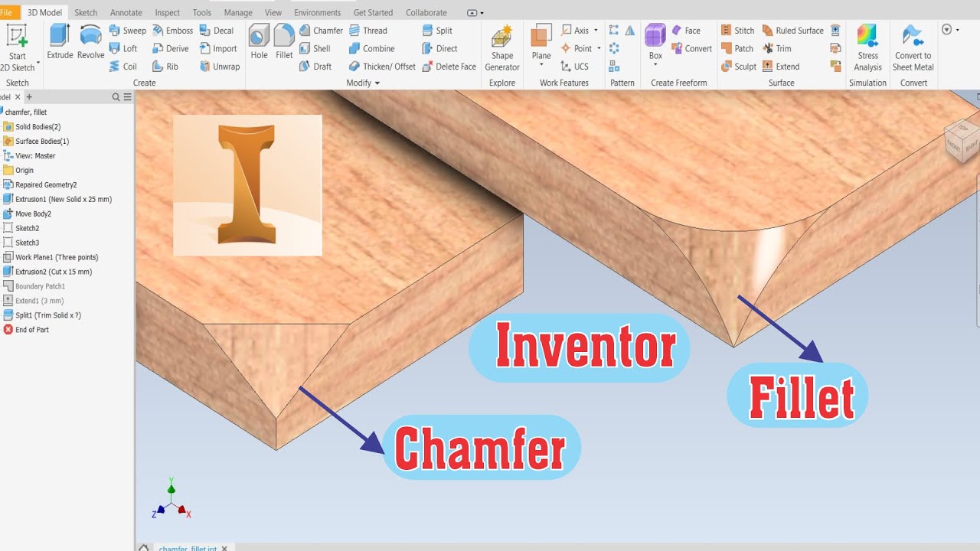
Task: Activate the Coil tool
Action: tap(123, 67)
